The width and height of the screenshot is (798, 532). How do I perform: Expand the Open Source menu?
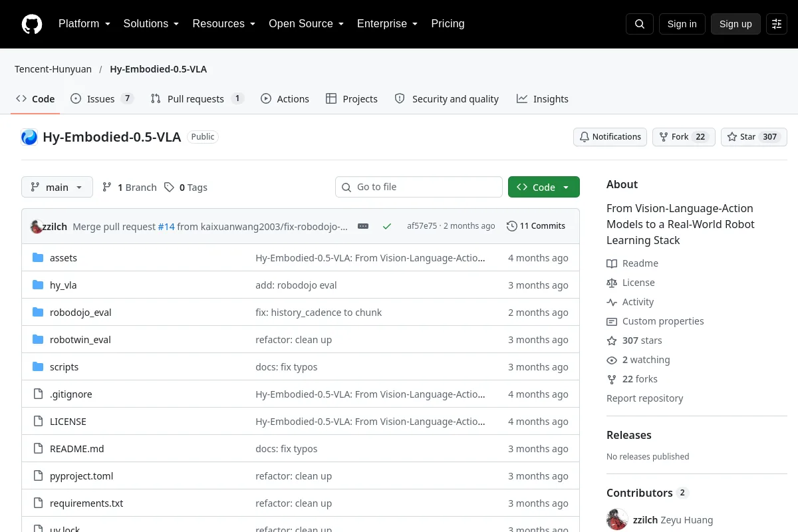click(306, 24)
